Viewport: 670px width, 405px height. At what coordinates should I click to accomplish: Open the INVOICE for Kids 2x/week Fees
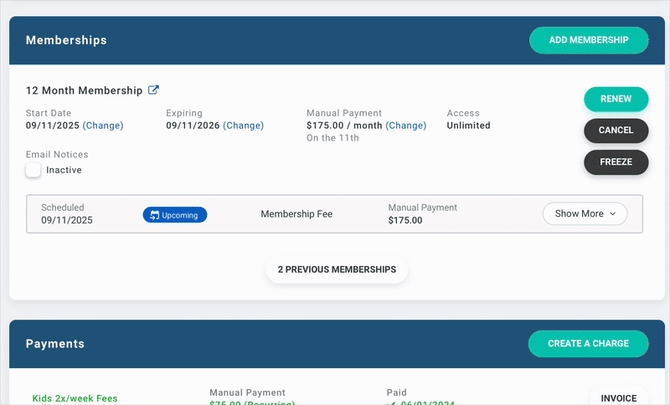point(619,397)
